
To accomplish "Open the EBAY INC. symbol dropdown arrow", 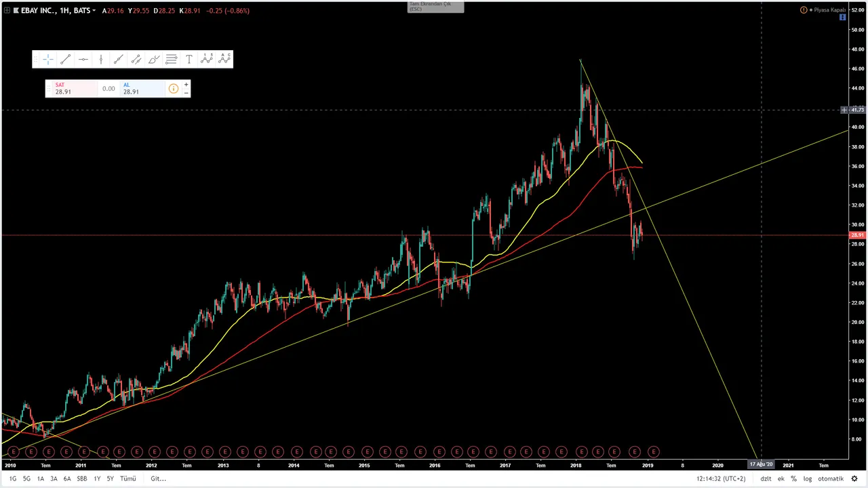I will tap(94, 11).
